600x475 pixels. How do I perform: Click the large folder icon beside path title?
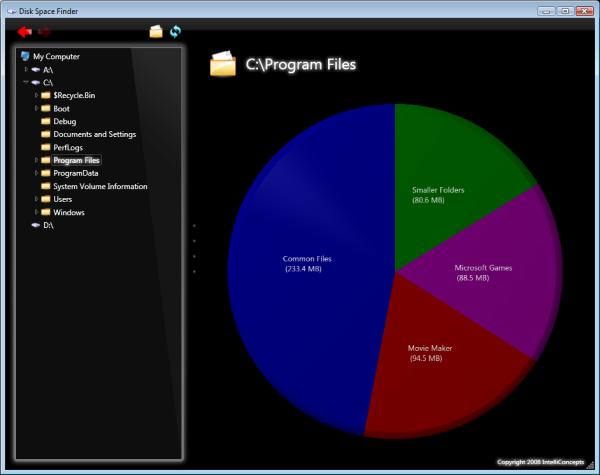pyautogui.click(x=223, y=64)
